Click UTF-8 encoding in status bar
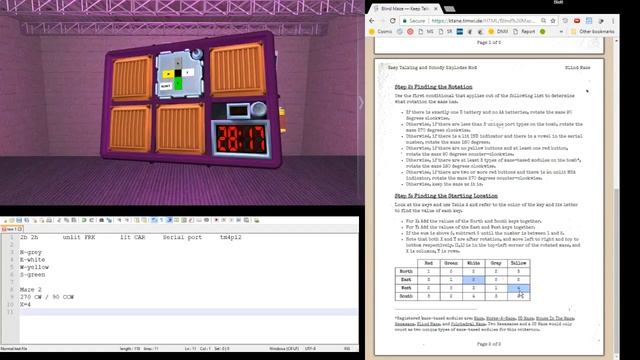 click(x=310, y=349)
